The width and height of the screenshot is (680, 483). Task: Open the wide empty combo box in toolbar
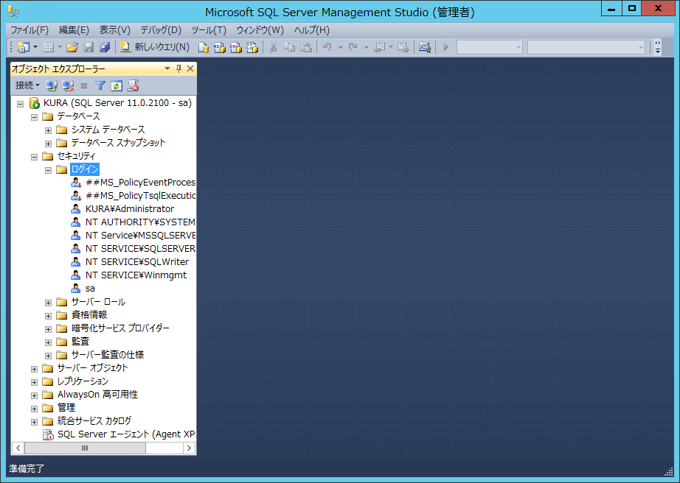(586, 47)
